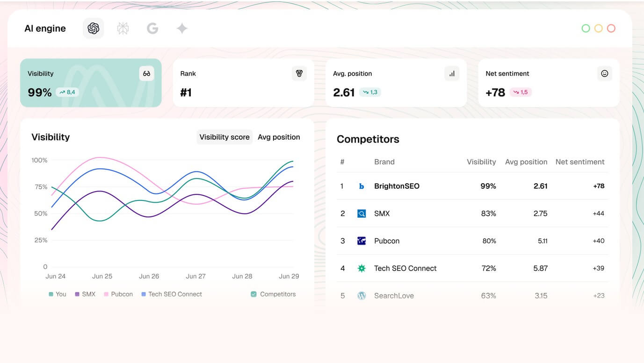The height and width of the screenshot is (363, 644).
Task: Open the Net sentiment +78 summary card
Action: tap(549, 83)
